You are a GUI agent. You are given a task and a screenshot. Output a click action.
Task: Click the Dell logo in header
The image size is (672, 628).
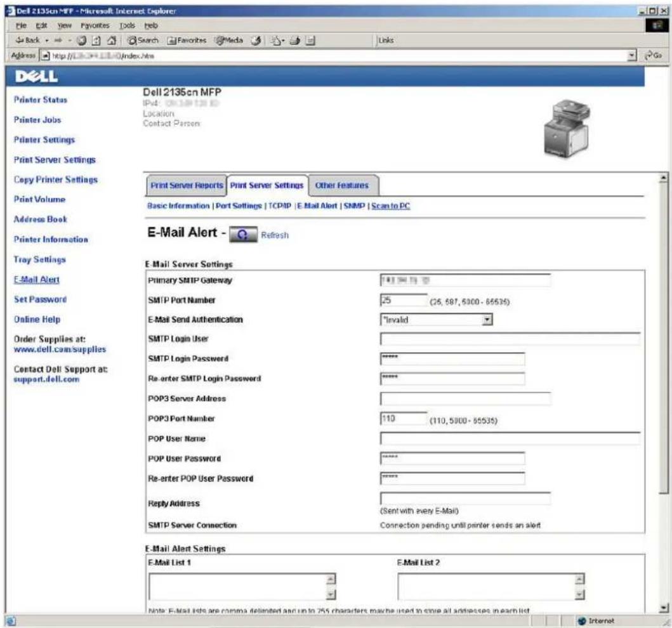point(36,76)
